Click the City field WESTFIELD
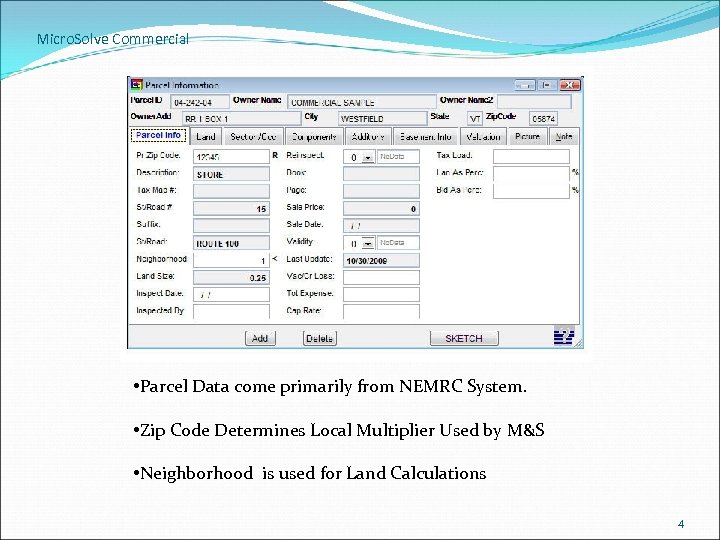 tap(382, 118)
